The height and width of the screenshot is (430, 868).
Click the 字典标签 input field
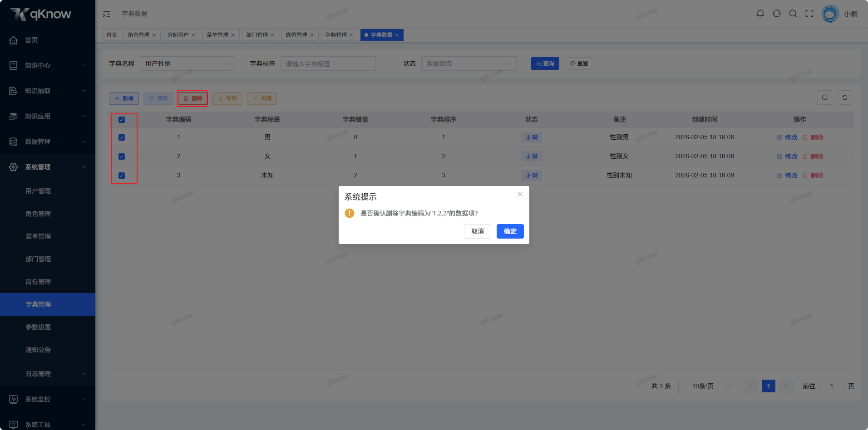click(x=328, y=64)
